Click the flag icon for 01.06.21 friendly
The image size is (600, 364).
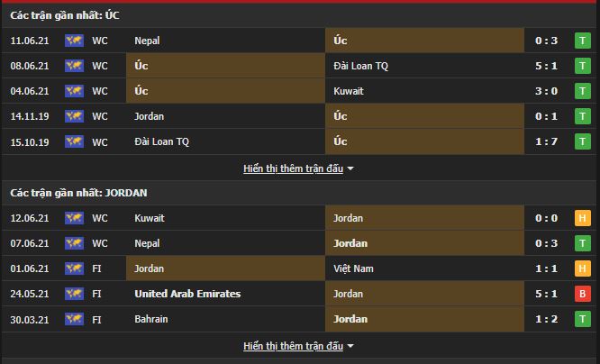click(74, 268)
